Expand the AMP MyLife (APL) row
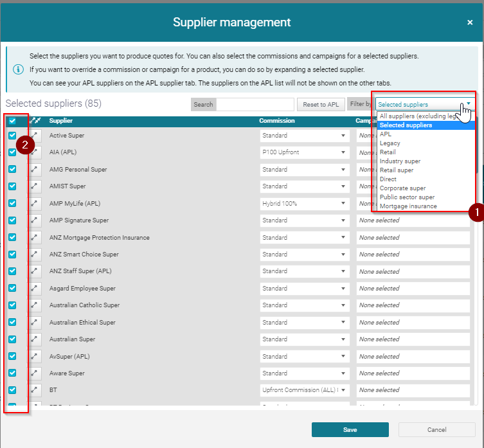This screenshot has height=448, width=484. pos(35,204)
